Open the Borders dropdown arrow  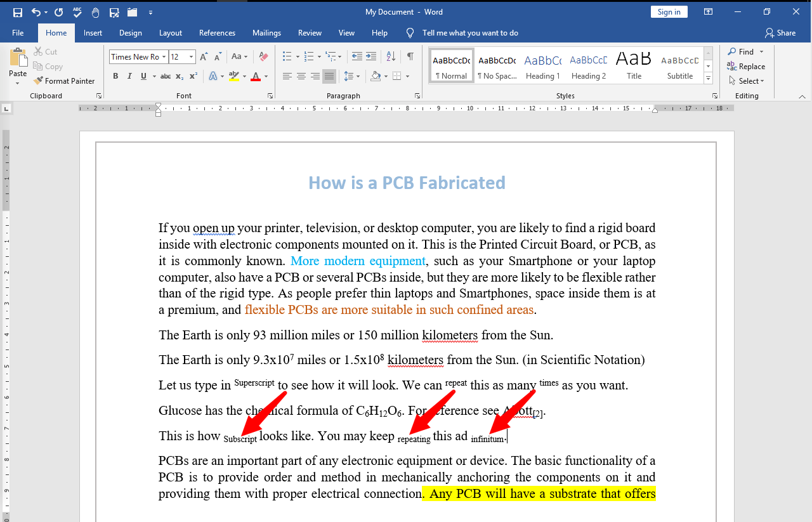(407, 76)
